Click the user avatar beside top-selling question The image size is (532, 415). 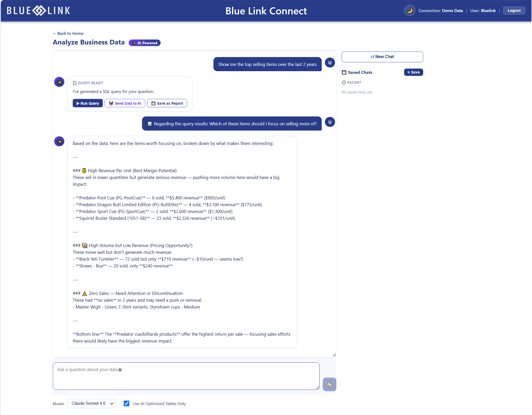[x=330, y=63]
